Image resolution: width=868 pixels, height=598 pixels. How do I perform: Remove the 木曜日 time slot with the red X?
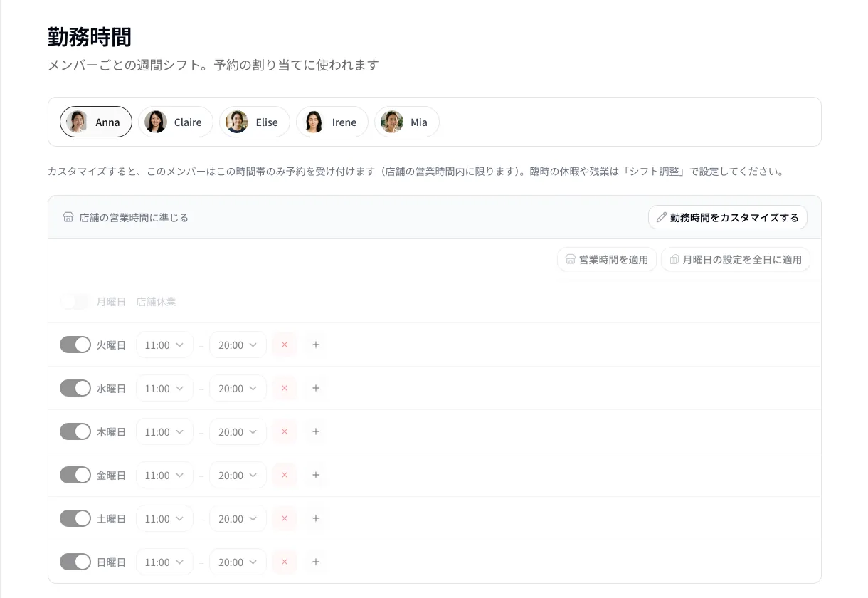[285, 431]
